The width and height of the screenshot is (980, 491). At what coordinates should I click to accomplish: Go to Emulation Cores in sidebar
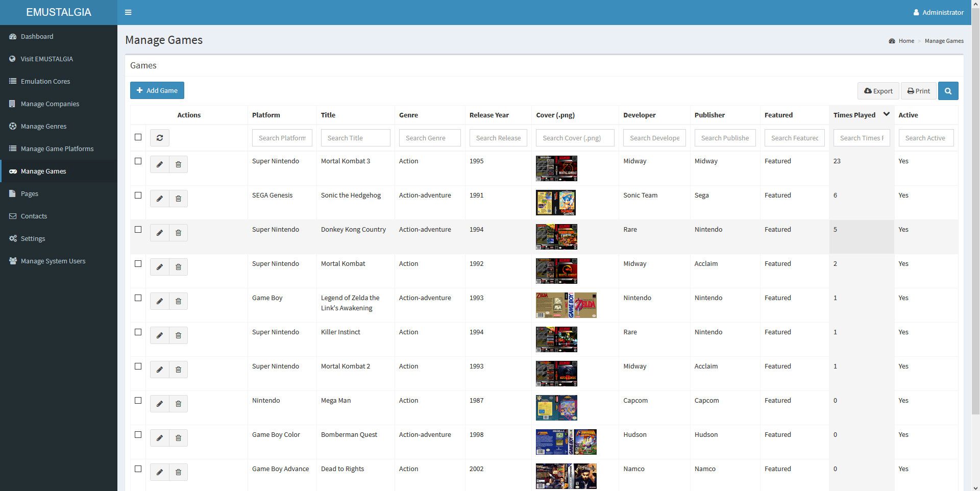click(45, 81)
